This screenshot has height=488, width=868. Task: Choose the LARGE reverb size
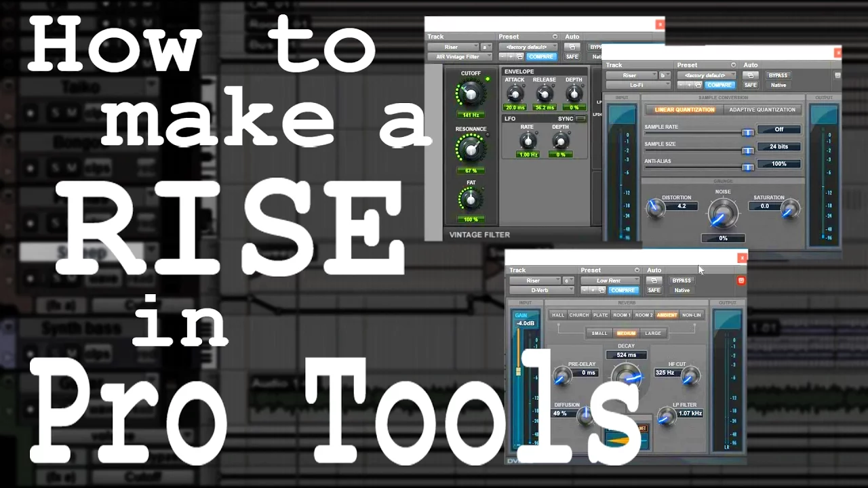click(653, 333)
